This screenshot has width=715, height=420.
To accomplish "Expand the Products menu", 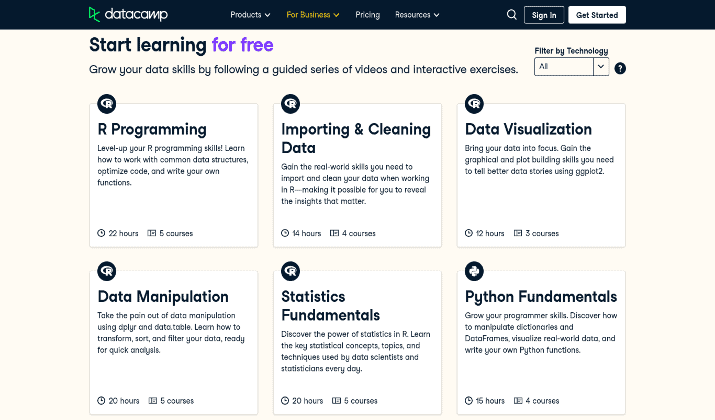I will click(250, 15).
